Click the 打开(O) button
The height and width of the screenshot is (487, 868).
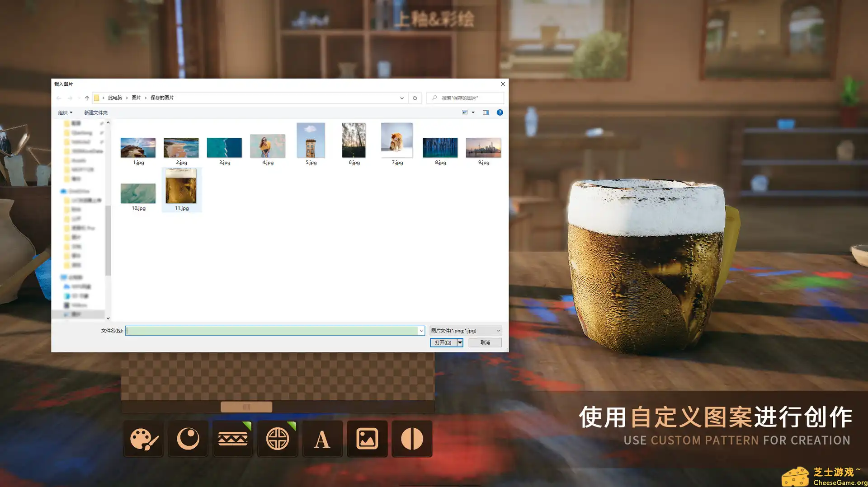(x=443, y=342)
